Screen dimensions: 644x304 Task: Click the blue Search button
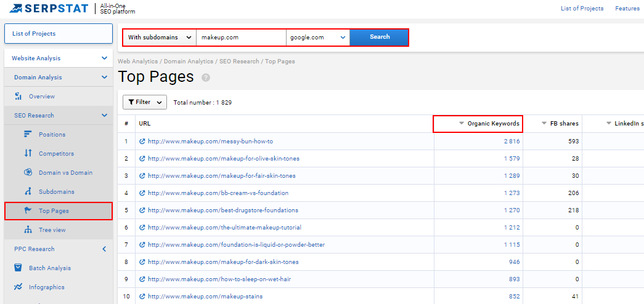(379, 38)
